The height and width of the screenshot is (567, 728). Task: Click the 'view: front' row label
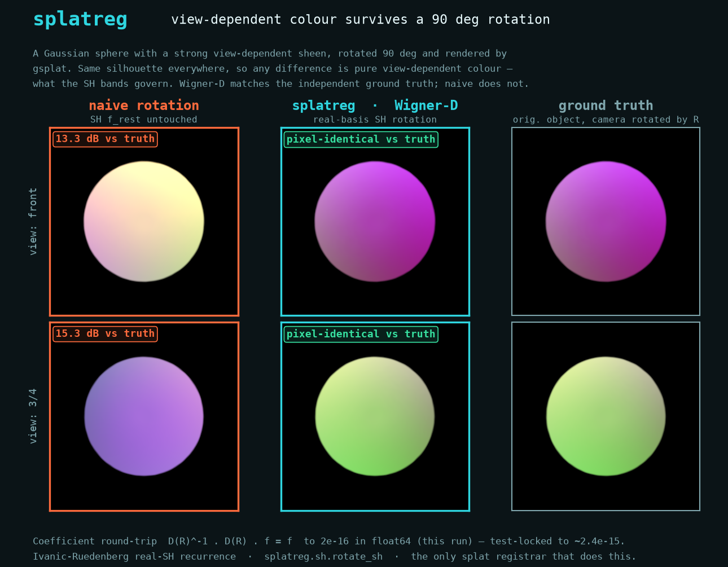tap(33, 221)
